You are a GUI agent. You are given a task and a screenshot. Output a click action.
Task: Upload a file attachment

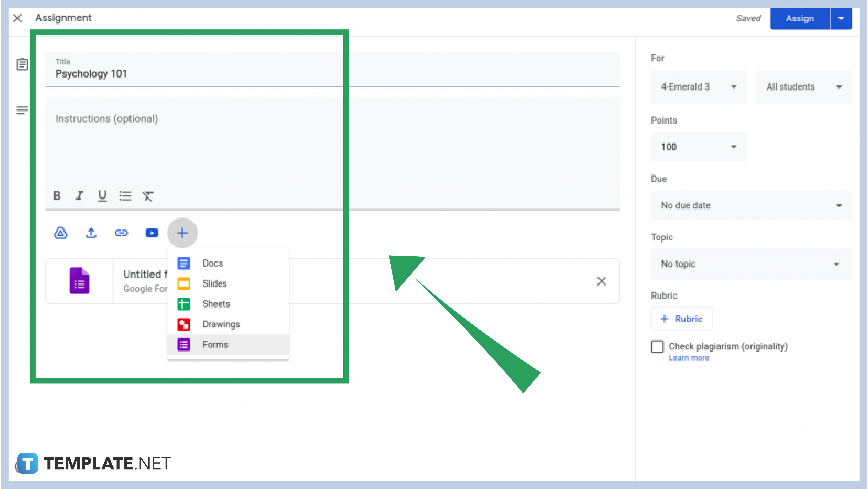tap(91, 233)
